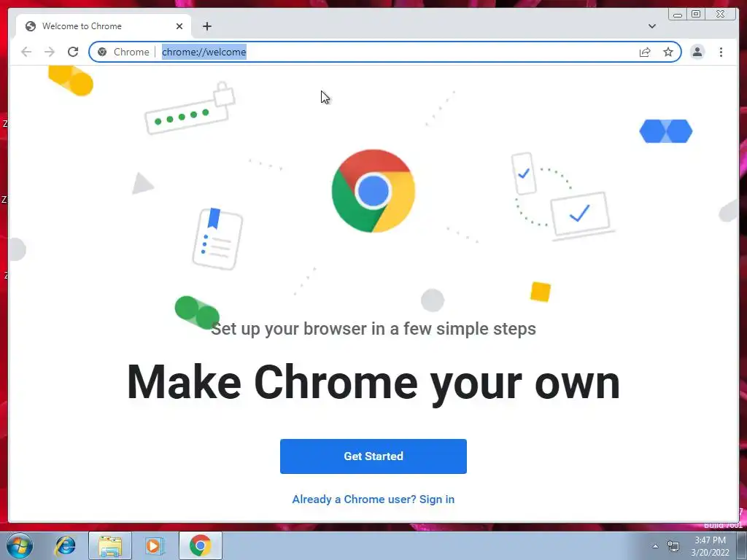Open Chrome's three-dot menu
The width and height of the screenshot is (747, 560).
click(x=721, y=52)
